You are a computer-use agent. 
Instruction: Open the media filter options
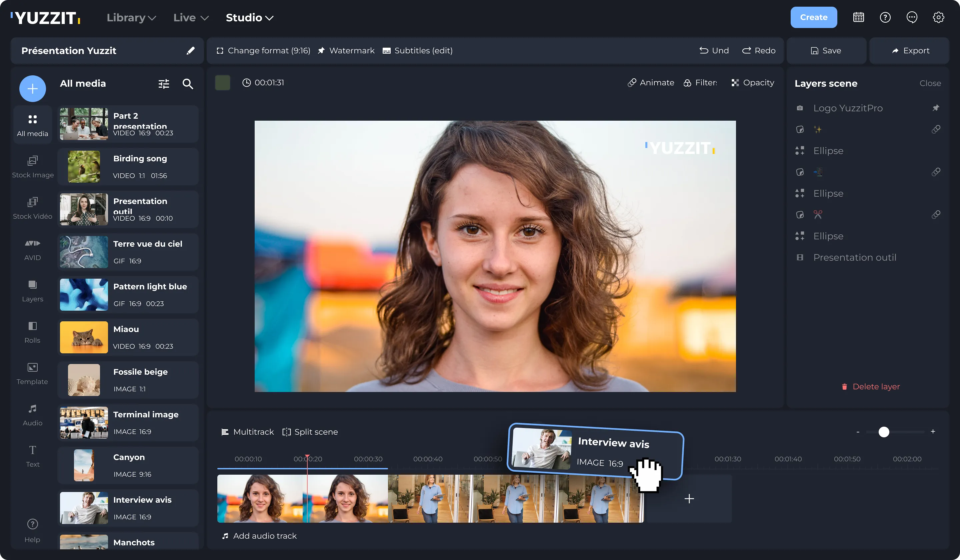(163, 83)
